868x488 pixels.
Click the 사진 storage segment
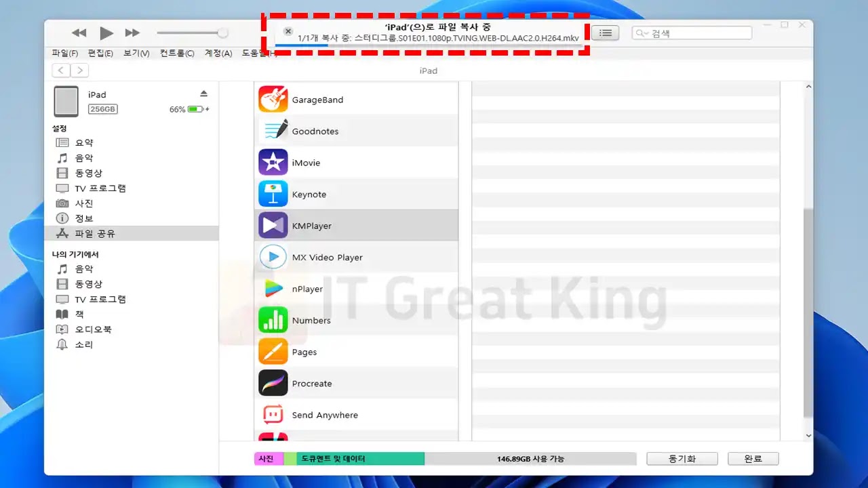[269, 459]
